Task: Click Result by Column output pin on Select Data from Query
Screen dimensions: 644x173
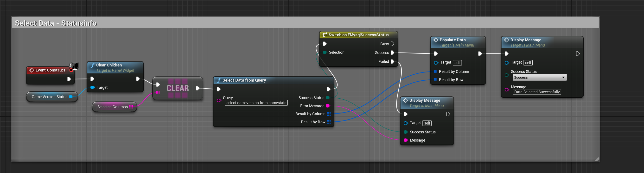Action: tap(329, 114)
